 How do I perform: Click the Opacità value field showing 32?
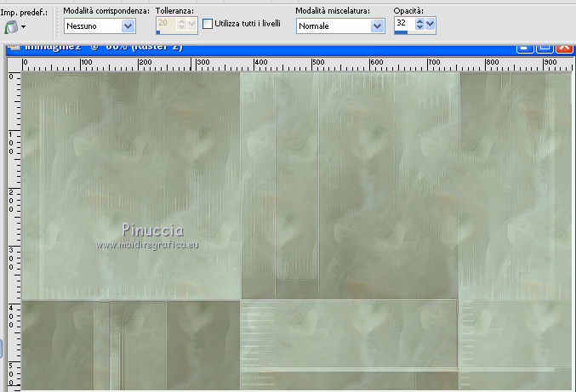pyautogui.click(x=405, y=24)
